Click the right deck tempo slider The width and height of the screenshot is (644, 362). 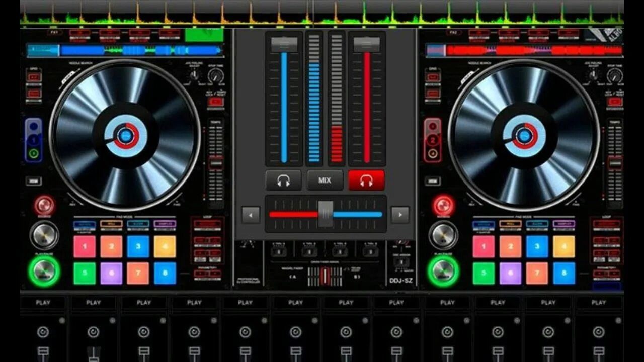614,163
